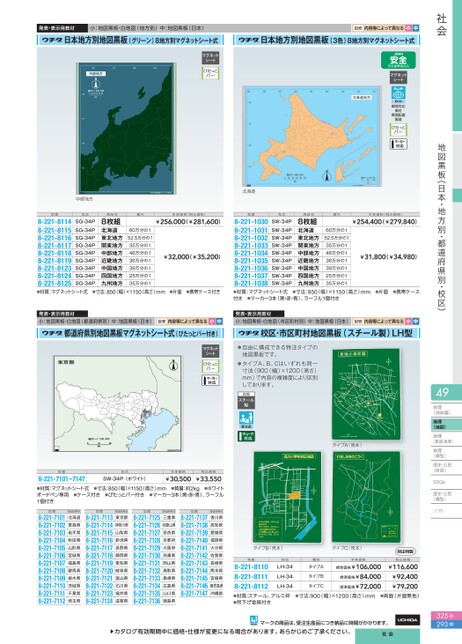
Task: Click the マグネットシート icon beside the green map
Action: tap(210, 58)
